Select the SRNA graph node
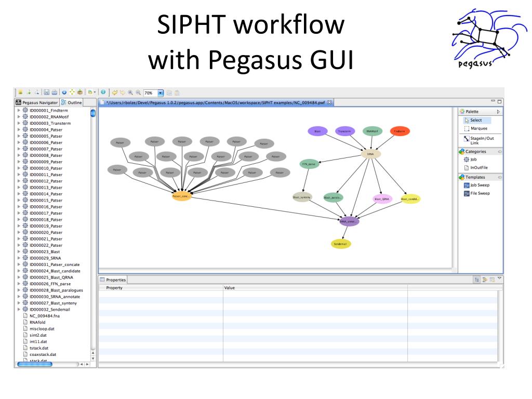 coord(370,154)
